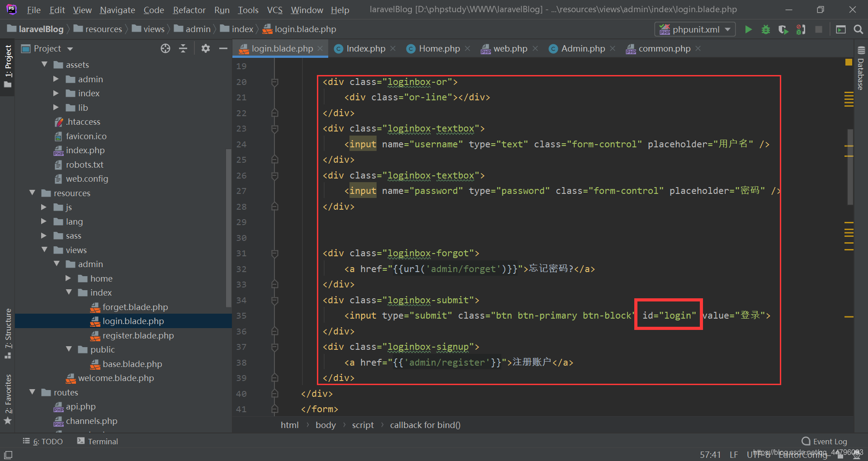Toggle the 1: Project tool window
The image size is (868, 461).
coord(8,67)
